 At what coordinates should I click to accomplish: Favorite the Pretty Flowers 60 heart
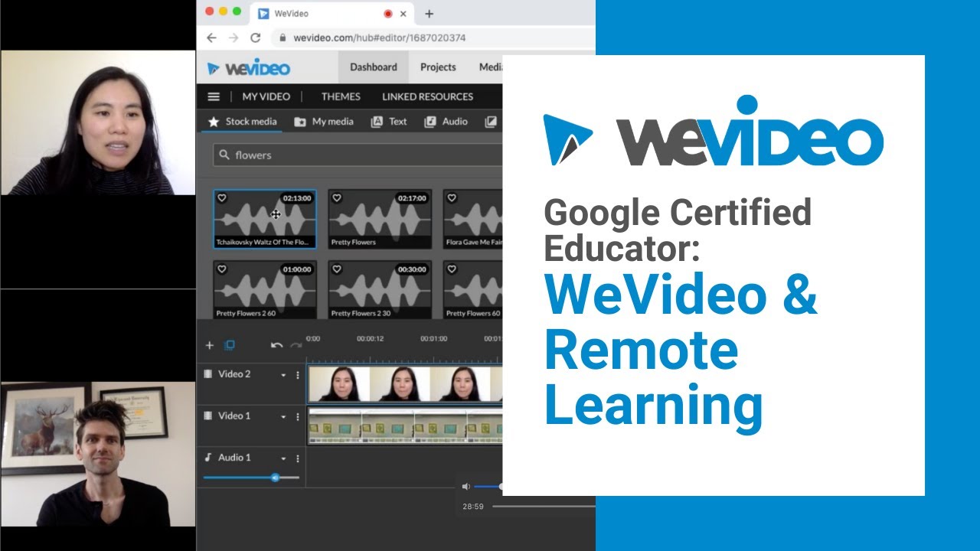click(452, 269)
